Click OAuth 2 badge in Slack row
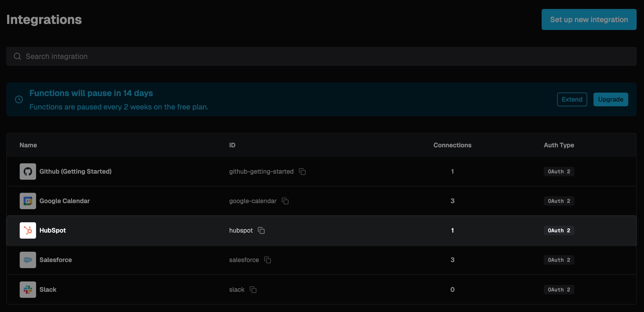 coord(559,290)
